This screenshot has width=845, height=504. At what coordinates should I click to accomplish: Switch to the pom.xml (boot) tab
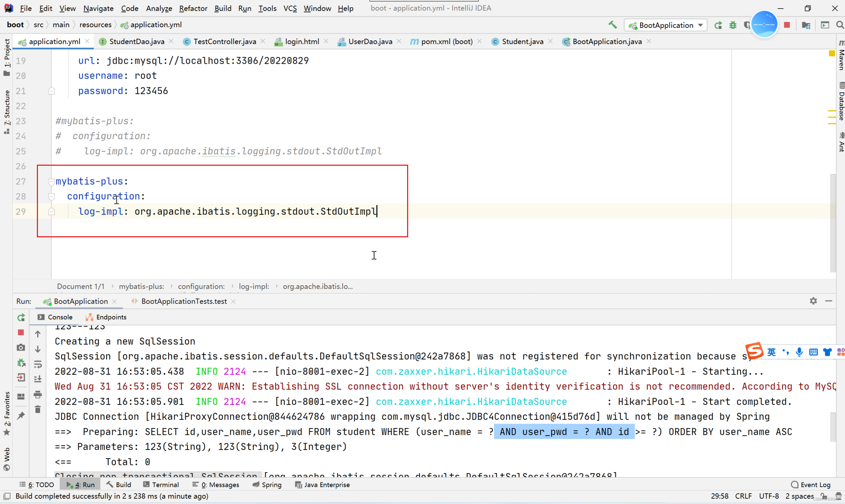pyautogui.click(x=446, y=42)
